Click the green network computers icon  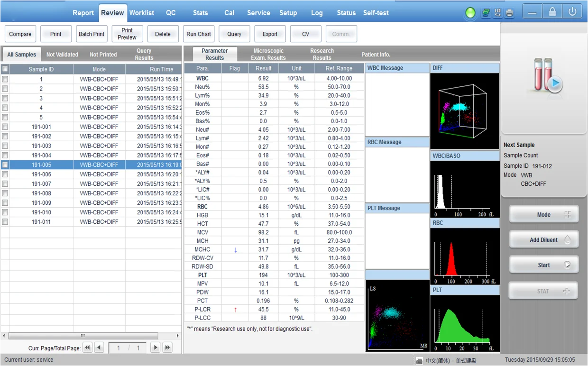[486, 13]
